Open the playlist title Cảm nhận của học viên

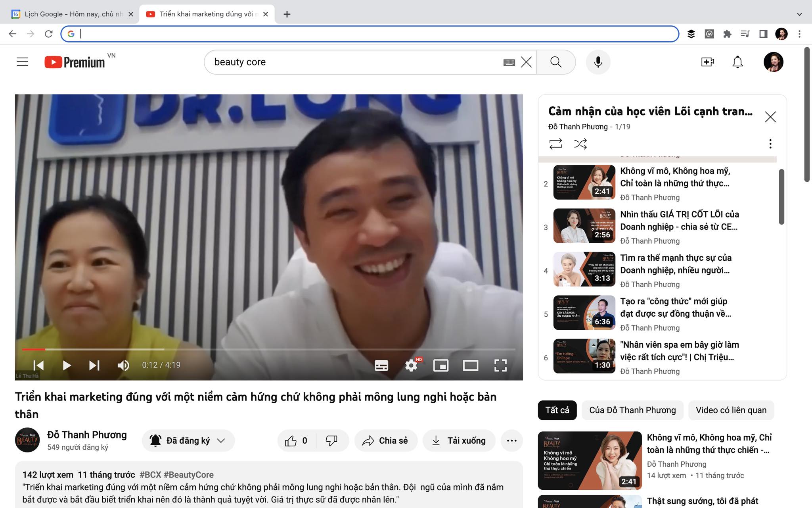coord(650,111)
